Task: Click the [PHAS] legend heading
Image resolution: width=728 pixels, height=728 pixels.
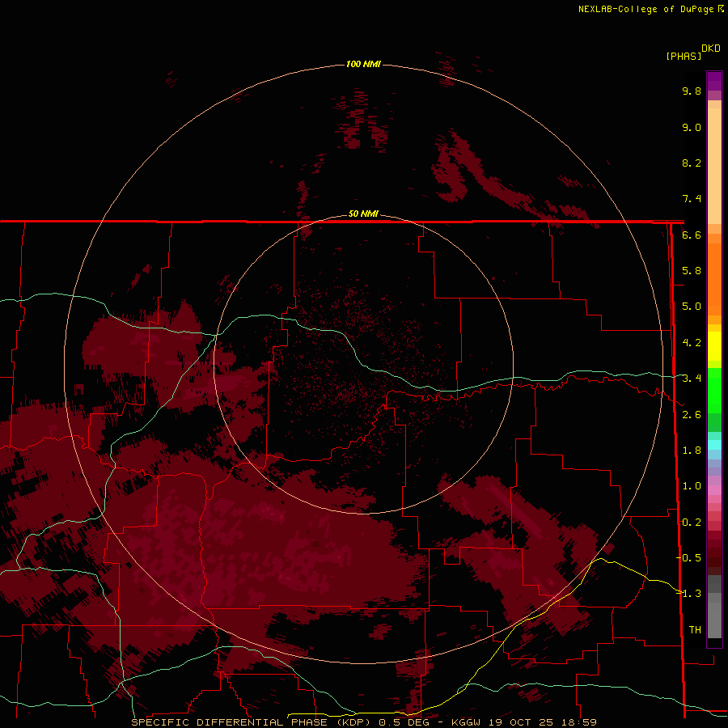Action: pyautogui.click(x=684, y=56)
